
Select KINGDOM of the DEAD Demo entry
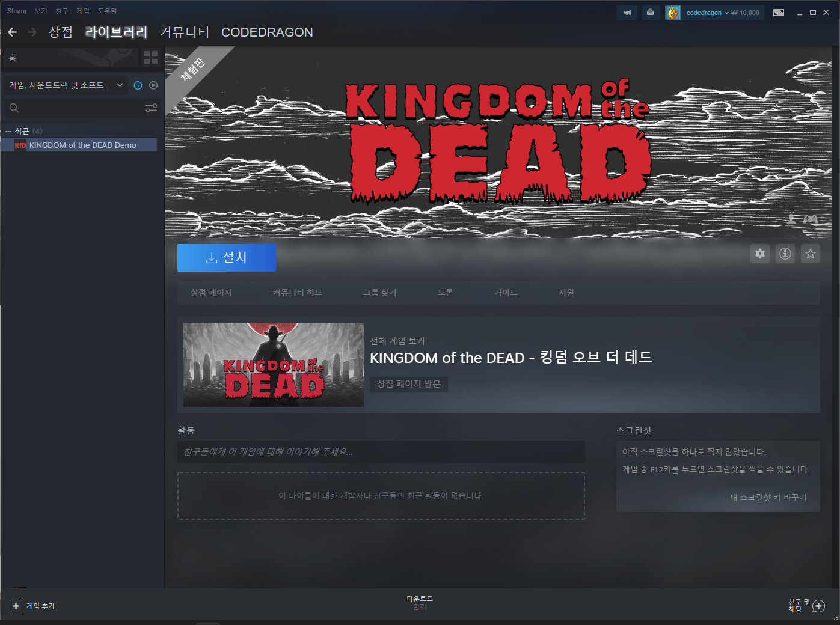point(79,145)
